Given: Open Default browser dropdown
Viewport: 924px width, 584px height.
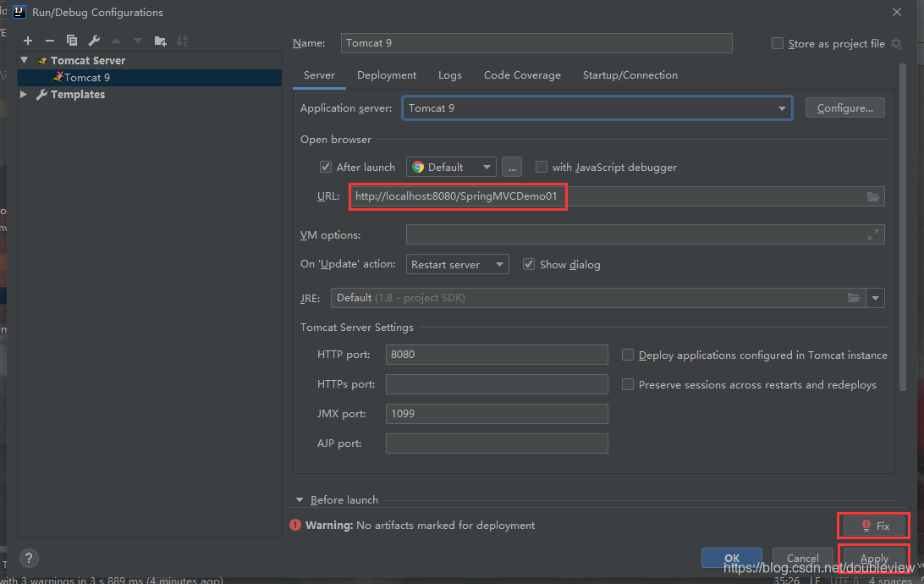Looking at the screenshot, I should pos(451,167).
